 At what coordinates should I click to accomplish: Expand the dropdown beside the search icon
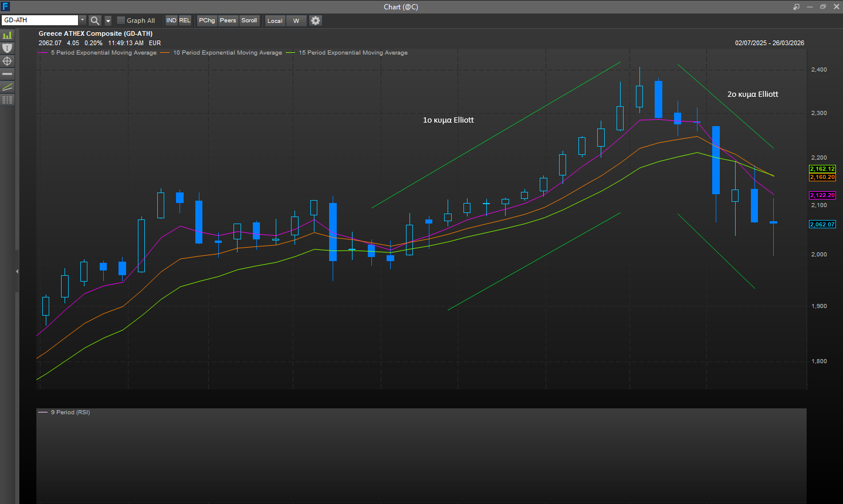107,20
